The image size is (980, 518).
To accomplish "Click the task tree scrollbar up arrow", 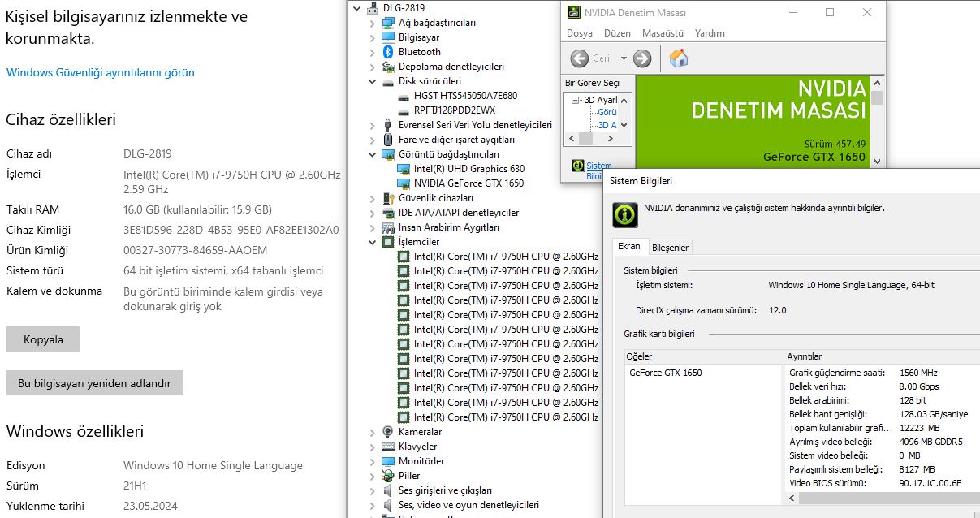I will point(624,100).
